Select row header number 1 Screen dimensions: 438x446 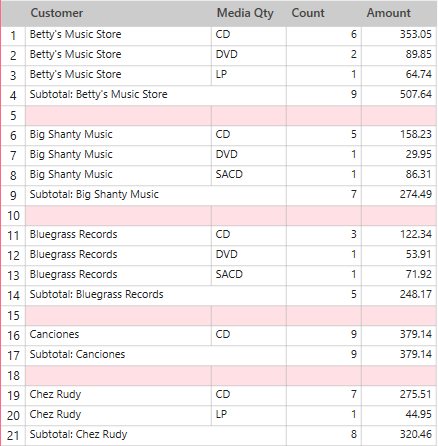[13, 36]
